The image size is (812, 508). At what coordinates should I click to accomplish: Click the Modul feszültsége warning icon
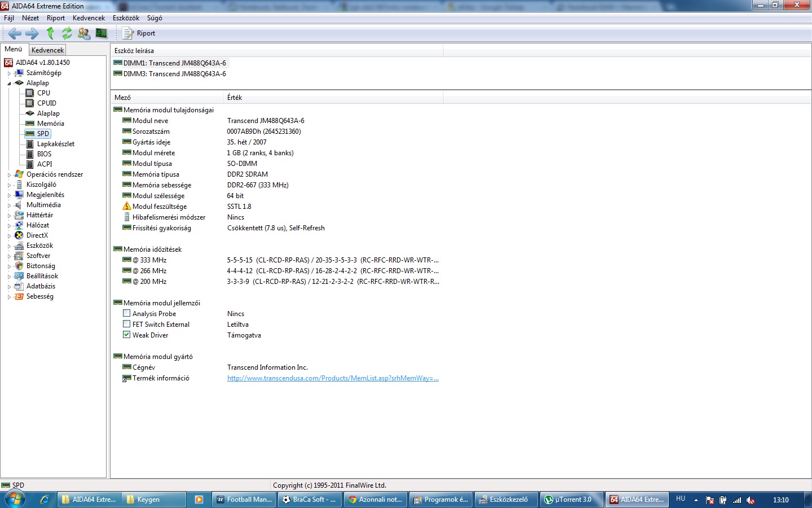(x=127, y=206)
